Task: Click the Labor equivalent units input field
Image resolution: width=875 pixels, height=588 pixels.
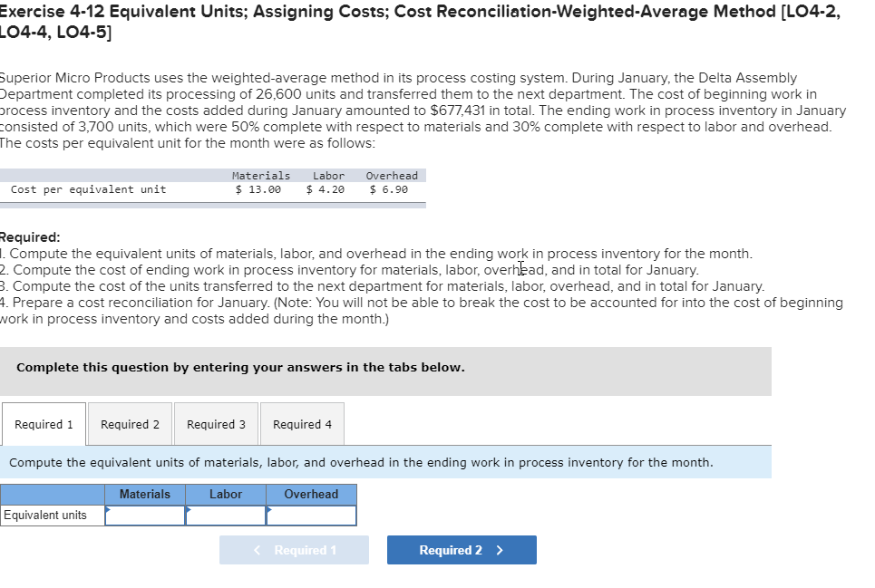Action: coord(226,516)
